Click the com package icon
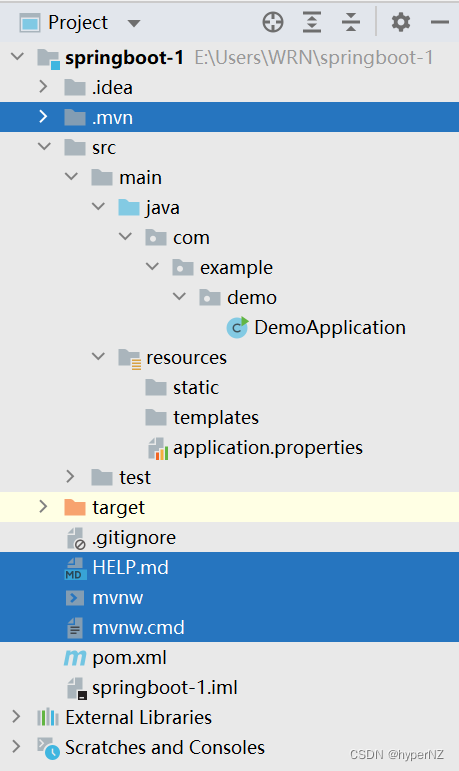Viewport: 459px width, 771px height. (x=156, y=237)
